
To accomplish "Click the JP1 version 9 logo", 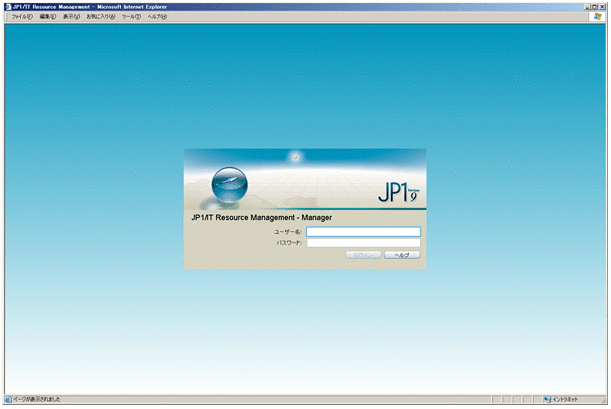I will 398,192.
